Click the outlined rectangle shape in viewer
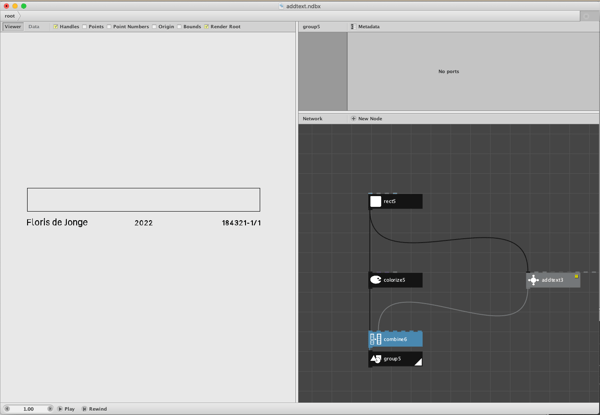 coord(143,200)
